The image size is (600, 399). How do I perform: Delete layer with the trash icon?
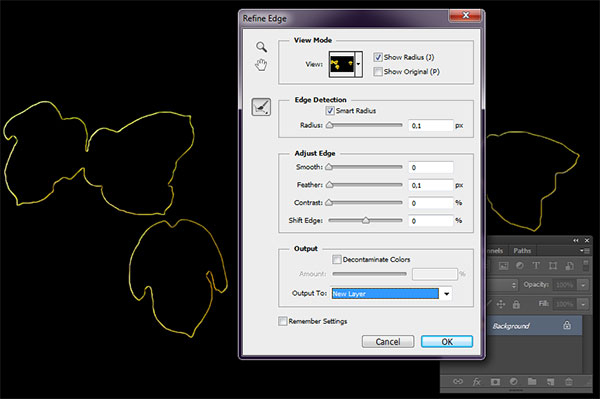569,381
